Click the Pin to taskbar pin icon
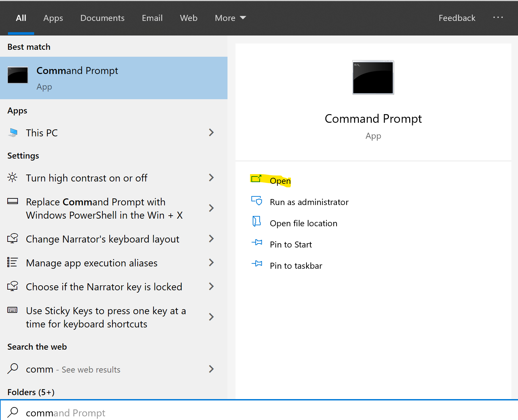The height and width of the screenshot is (420, 518). [257, 264]
